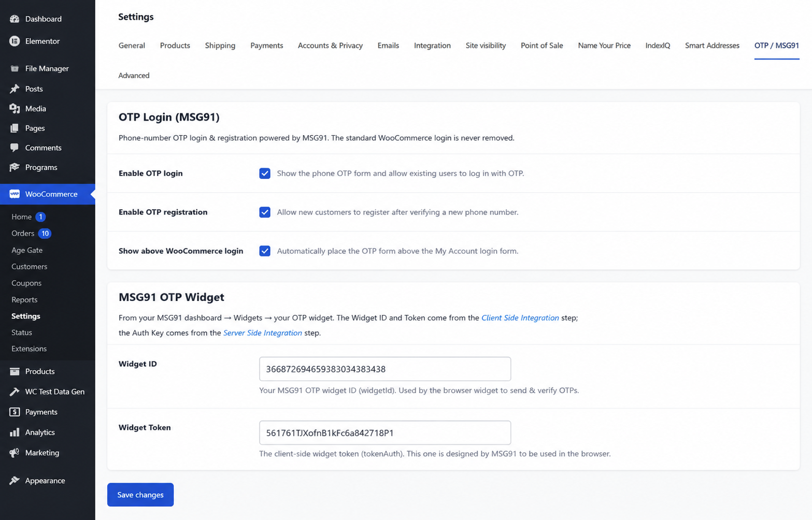Screen dimensions: 812x520
Task: Go to the Shipping tab
Action: (220, 46)
